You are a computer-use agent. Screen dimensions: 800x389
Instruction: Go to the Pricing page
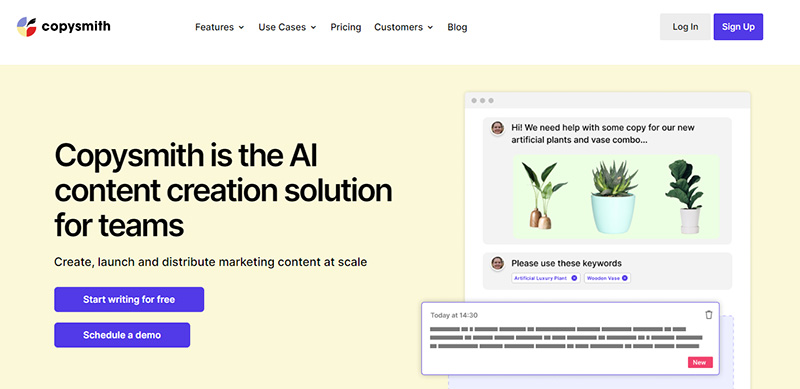[345, 27]
